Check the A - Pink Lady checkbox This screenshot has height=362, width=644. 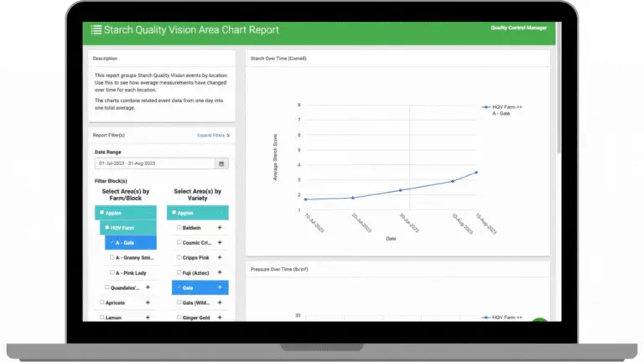(x=112, y=272)
